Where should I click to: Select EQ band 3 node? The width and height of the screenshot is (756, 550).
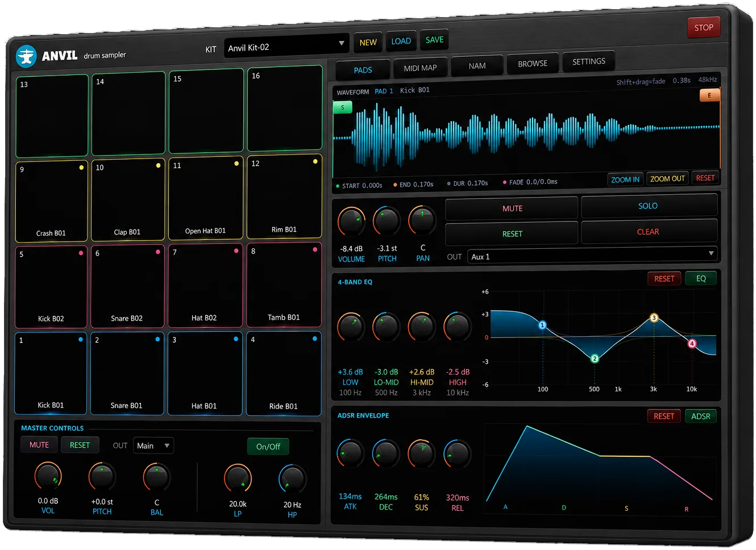pos(654,318)
